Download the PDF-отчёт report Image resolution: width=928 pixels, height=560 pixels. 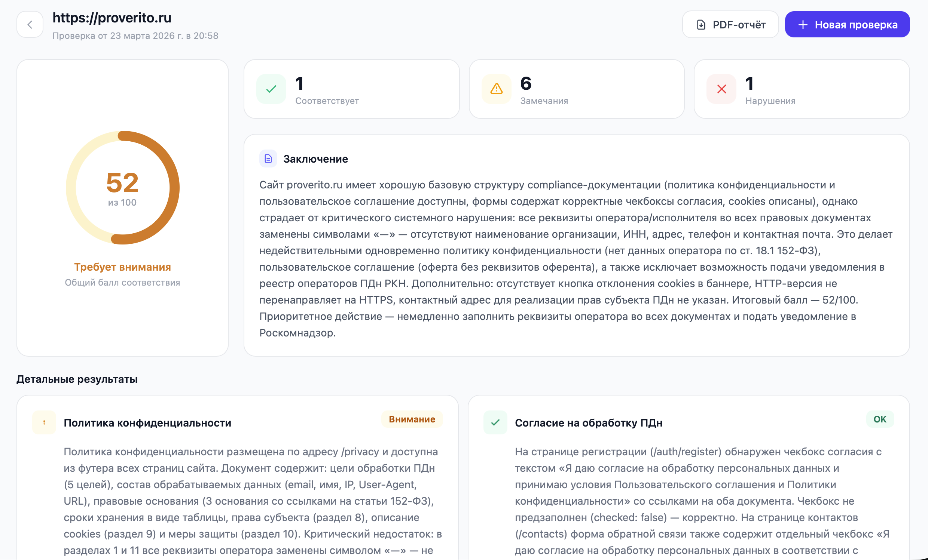coord(730,24)
